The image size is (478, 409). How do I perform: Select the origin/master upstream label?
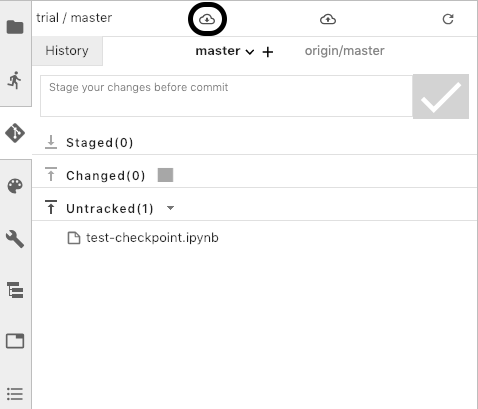click(344, 51)
